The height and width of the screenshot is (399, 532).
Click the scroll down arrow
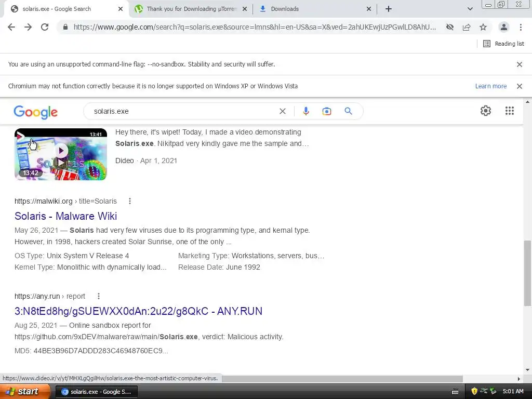coord(527,370)
